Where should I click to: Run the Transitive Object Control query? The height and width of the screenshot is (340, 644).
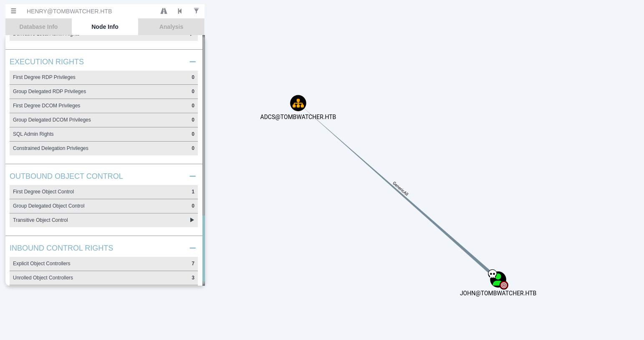click(192, 220)
